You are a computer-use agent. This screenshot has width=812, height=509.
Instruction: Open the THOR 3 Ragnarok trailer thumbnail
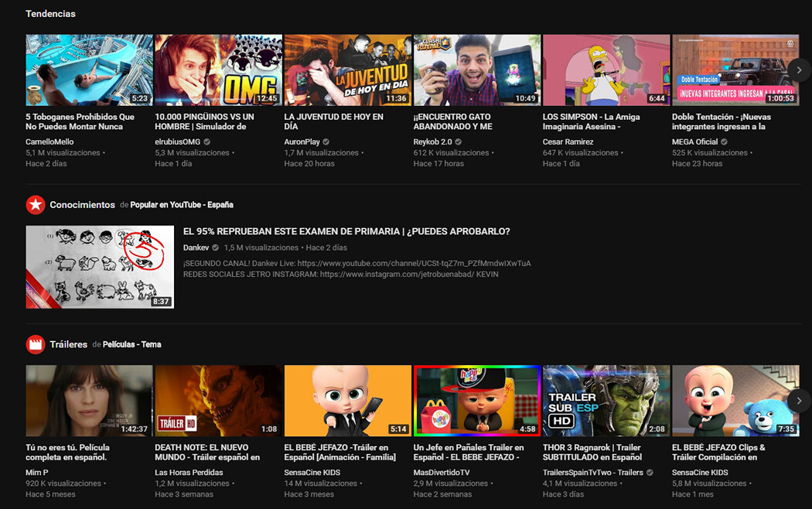(x=606, y=400)
